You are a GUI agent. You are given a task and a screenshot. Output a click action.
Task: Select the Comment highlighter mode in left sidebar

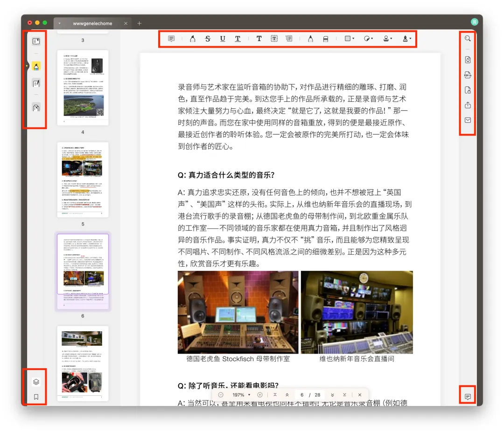tap(36, 66)
